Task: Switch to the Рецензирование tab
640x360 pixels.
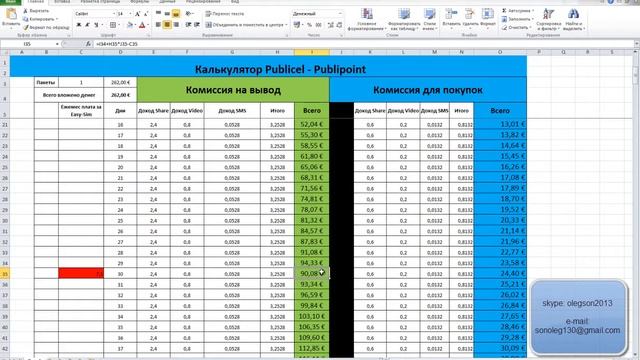Action: click(203, 2)
